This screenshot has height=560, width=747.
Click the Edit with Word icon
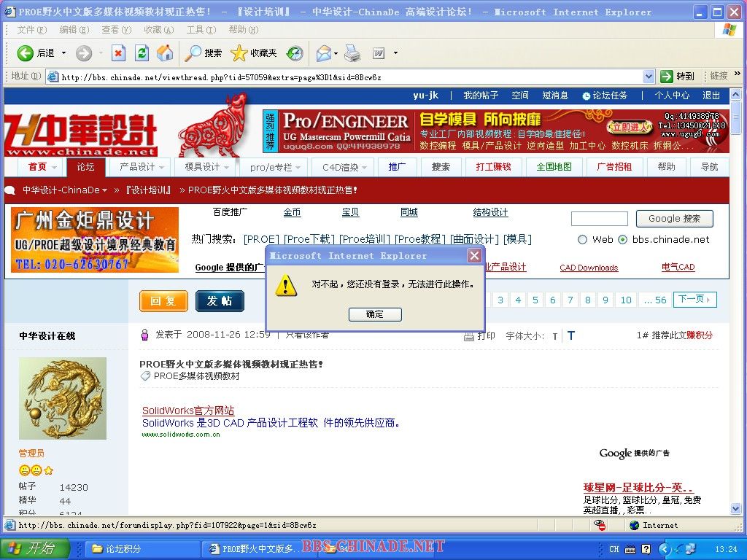379,53
